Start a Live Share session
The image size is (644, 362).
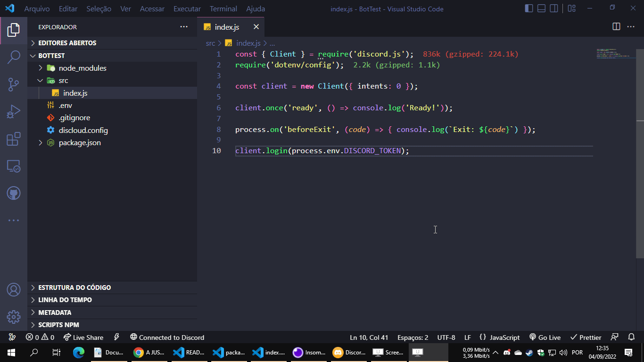(83, 337)
